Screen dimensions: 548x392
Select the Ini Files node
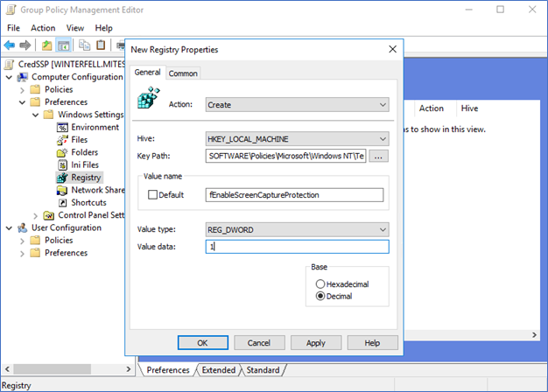(x=85, y=164)
